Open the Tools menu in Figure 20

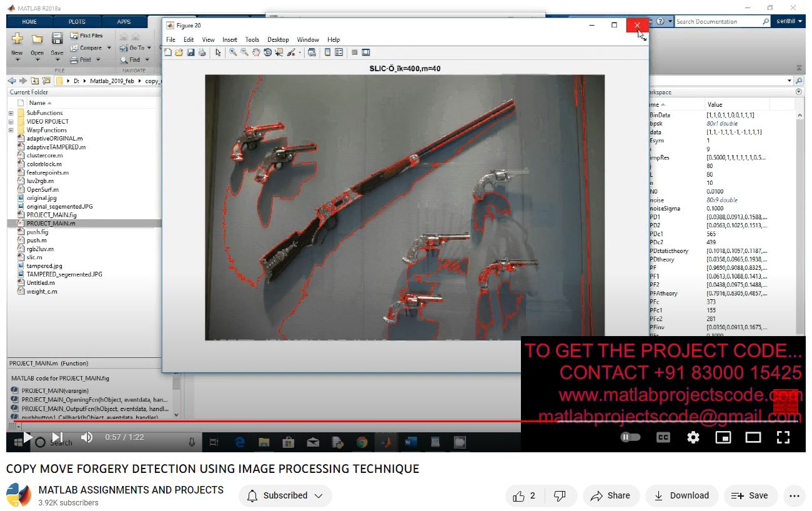tap(252, 39)
